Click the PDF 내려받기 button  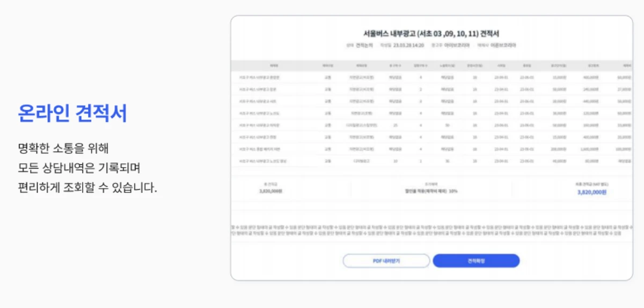click(x=386, y=261)
